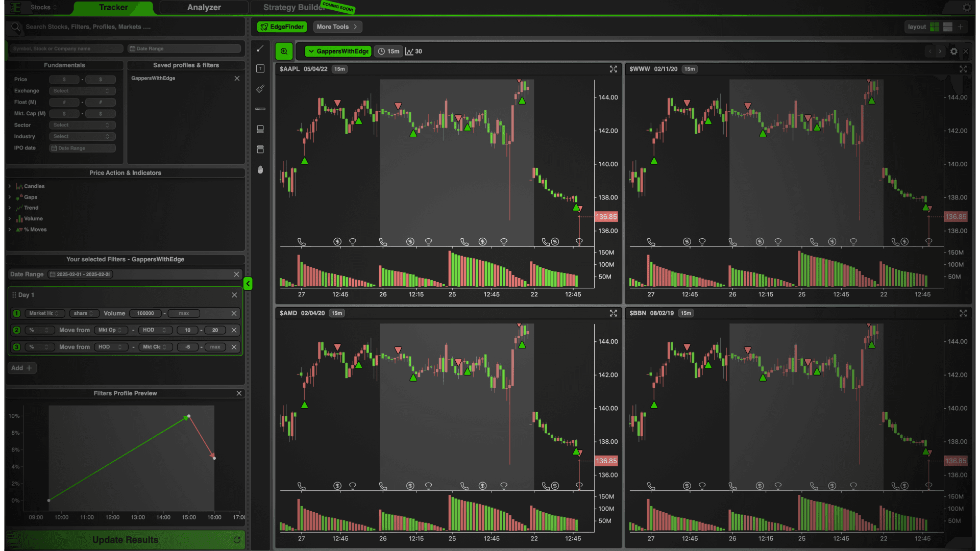Open the More Tools menu
This screenshot has height=551, width=980.
click(x=337, y=27)
